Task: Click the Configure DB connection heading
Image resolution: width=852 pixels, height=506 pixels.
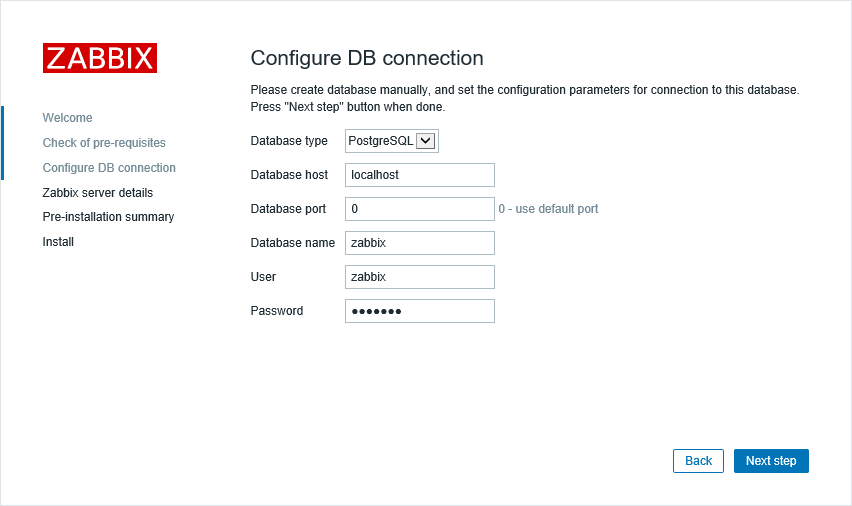Action: point(367,58)
